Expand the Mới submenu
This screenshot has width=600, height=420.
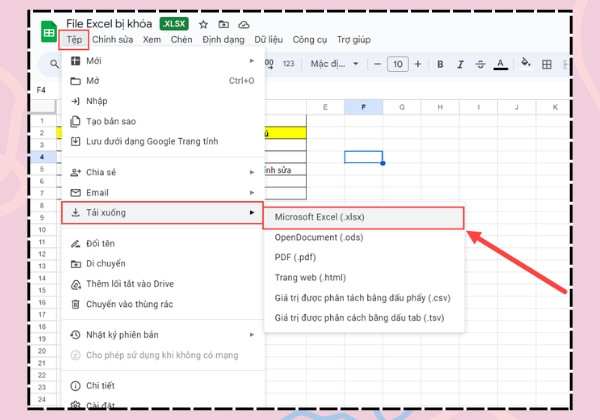click(163, 61)
